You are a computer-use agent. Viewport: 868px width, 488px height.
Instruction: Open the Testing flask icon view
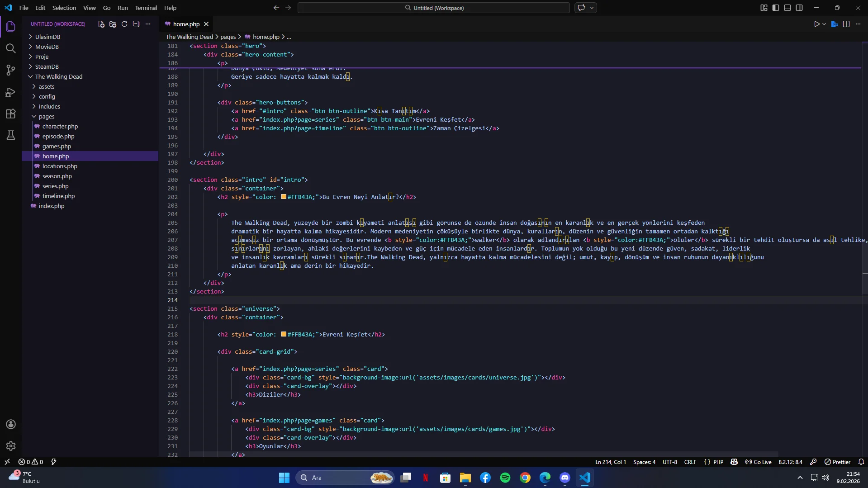tap(11, 135)
